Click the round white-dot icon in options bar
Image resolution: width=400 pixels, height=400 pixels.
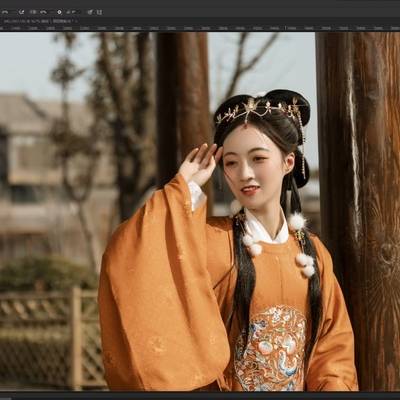pyautogui.click(x=59, y=12)
